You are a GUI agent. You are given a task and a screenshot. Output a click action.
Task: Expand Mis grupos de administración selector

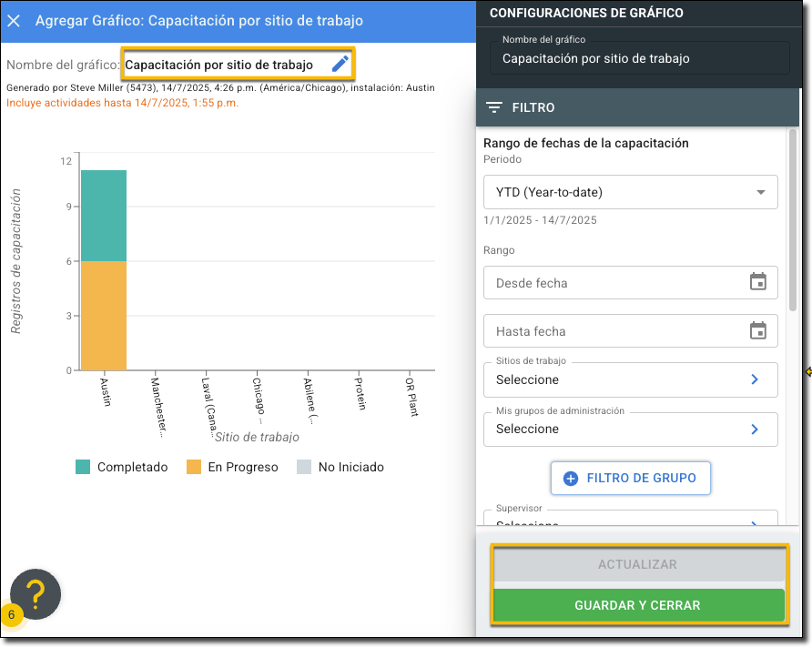630,429
